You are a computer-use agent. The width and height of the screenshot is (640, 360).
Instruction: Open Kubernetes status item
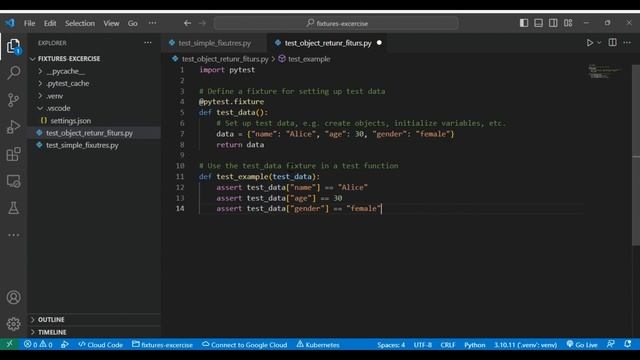[318, 344]
